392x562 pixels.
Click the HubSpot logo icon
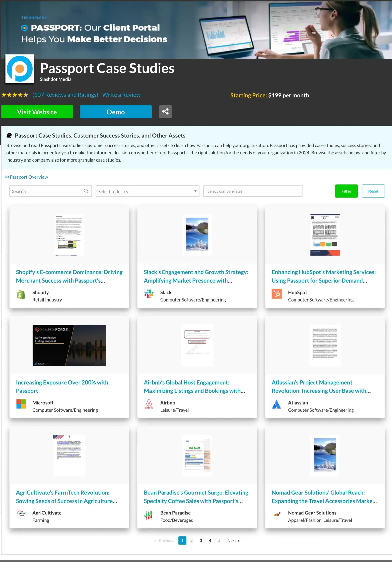pyautogui.click(x=277, y=294)
